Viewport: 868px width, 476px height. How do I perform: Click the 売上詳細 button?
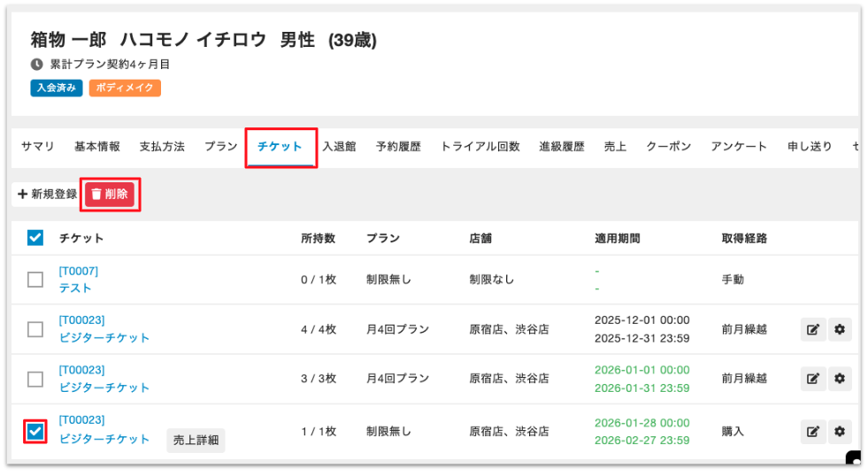[196, 440]
